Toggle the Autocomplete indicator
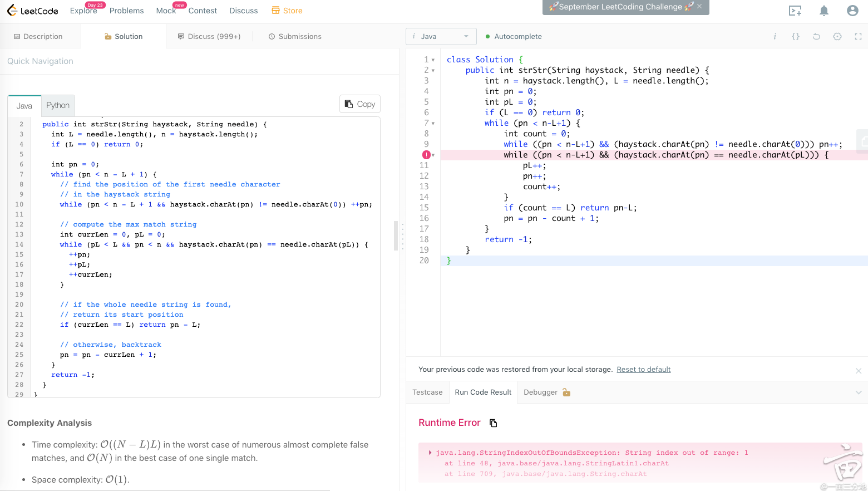The height and width of the screenshot is (491, 868). click(x=514, y=37)
